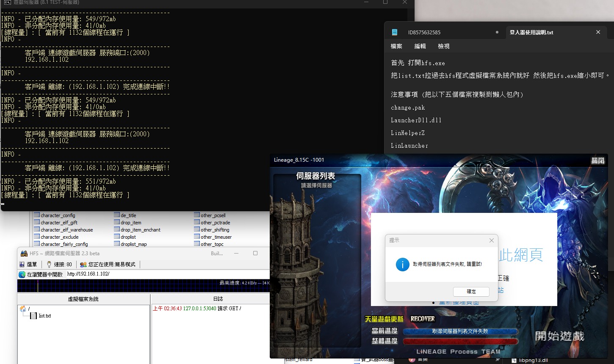Click the character_exclude table icon

(x=37, y=237)
